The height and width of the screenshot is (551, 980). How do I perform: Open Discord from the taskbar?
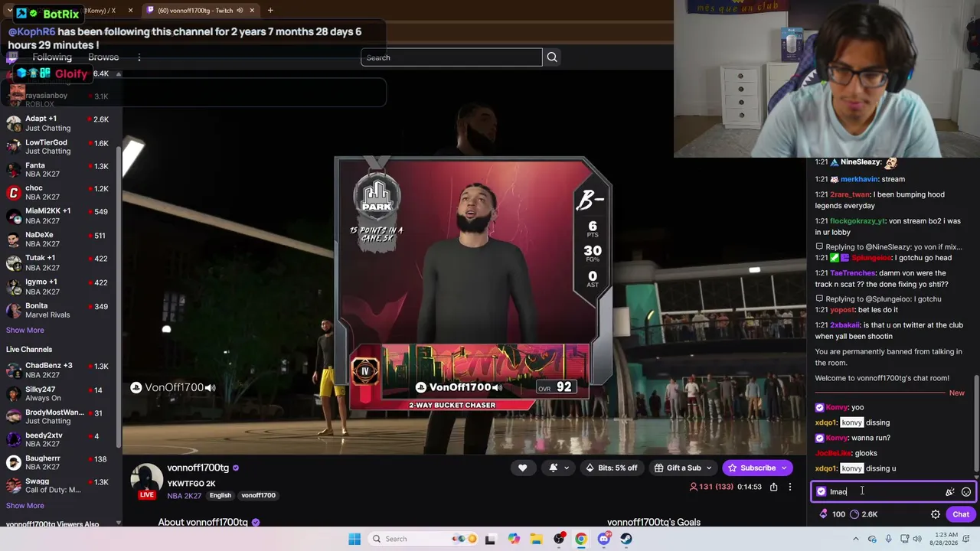[604, 539]
